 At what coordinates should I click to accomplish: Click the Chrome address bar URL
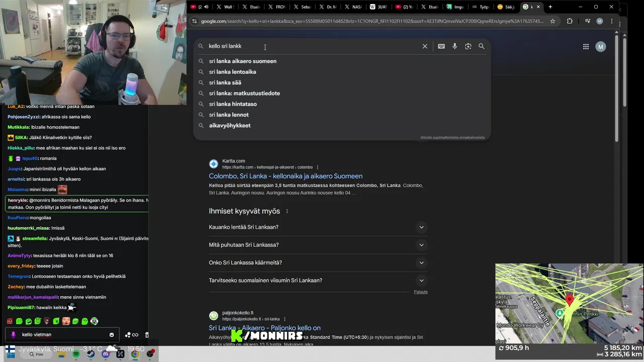[x=372, y=21]
